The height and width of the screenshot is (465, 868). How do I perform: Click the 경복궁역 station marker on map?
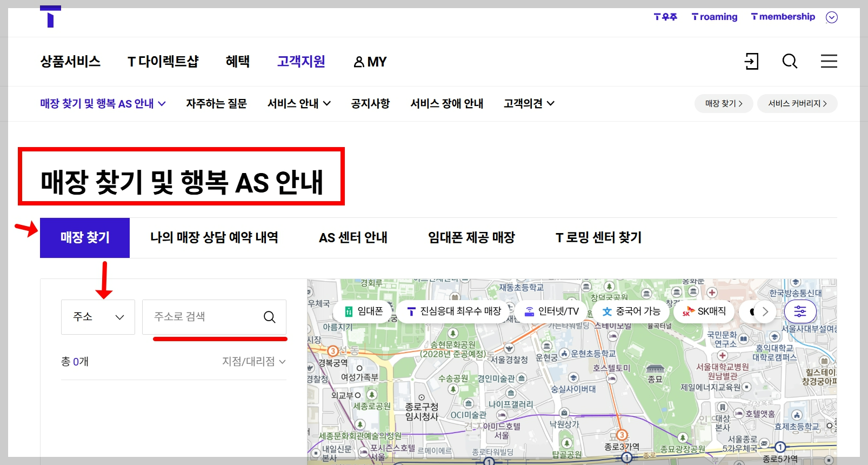tap(333, 351)
